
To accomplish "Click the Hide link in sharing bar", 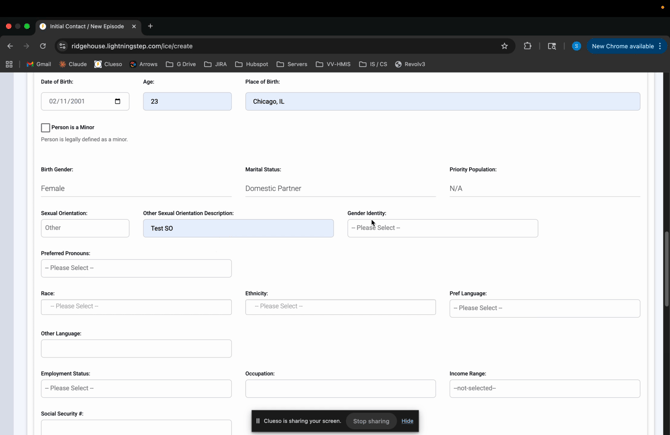I will (407, 421).
